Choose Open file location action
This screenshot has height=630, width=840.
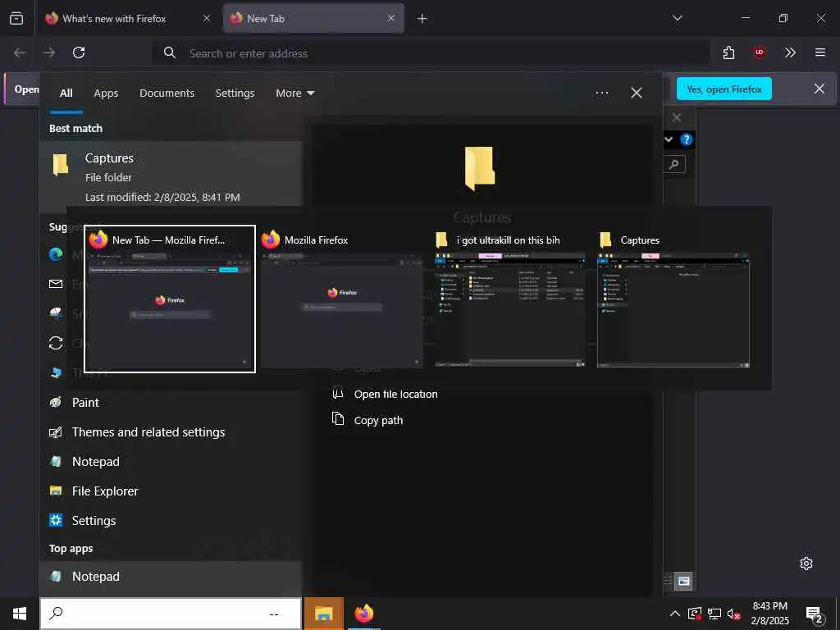tap(396, 395)
